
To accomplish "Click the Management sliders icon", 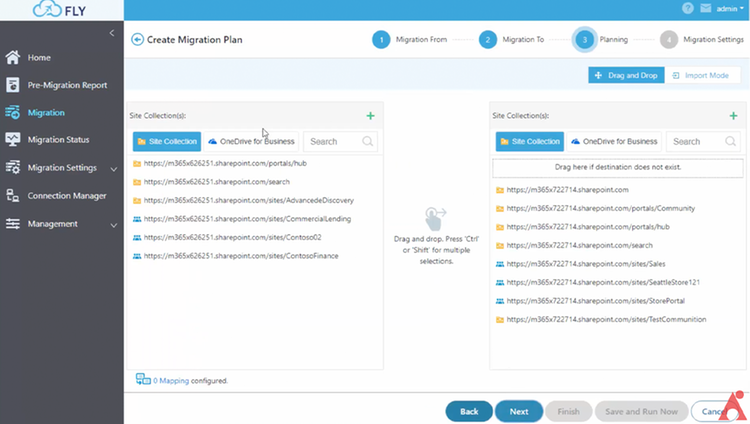I will 12,223.
